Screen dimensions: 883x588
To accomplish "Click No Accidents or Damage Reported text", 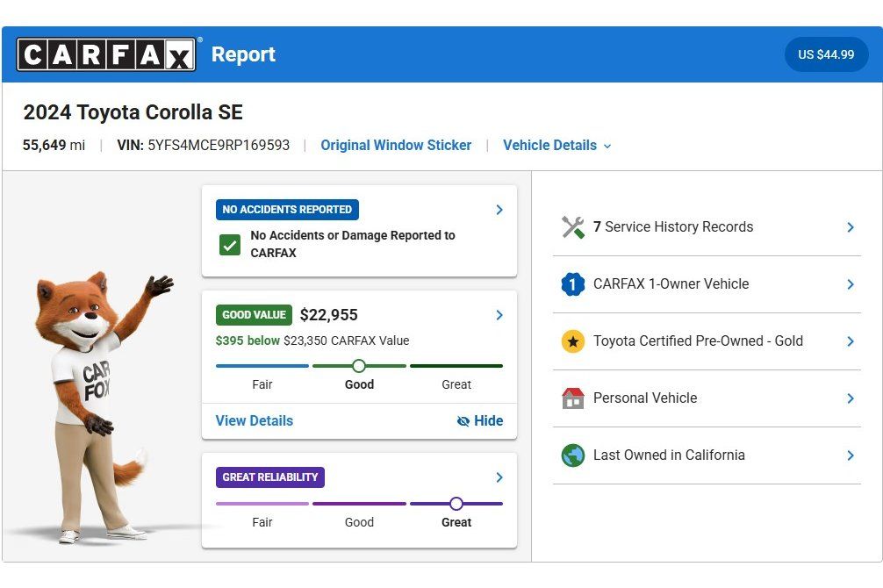I will [353, 244].
